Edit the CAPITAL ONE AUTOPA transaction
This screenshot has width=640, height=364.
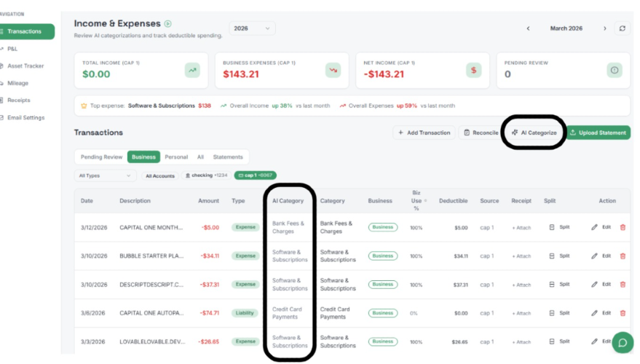coord(601,313)
